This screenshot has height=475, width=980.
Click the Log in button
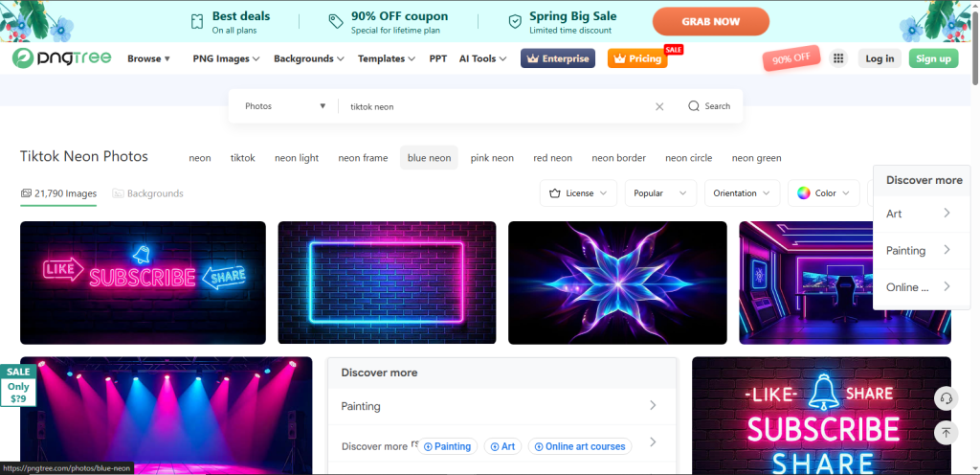click(x=880, y=58)
